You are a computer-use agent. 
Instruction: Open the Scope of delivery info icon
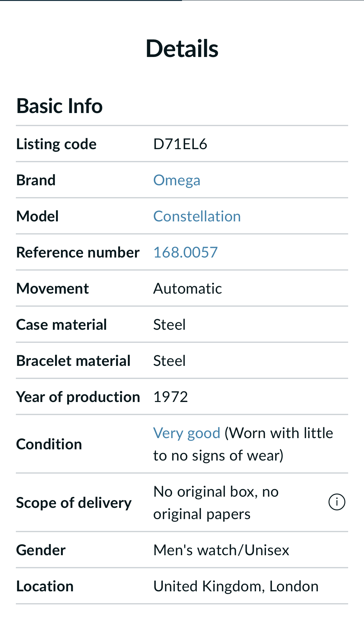(x=337, y=502)
